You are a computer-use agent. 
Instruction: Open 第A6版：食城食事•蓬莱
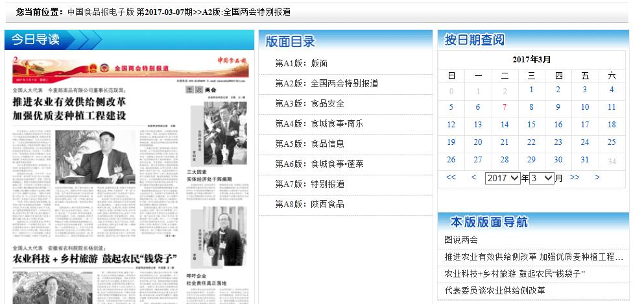[x=319, y=164]
